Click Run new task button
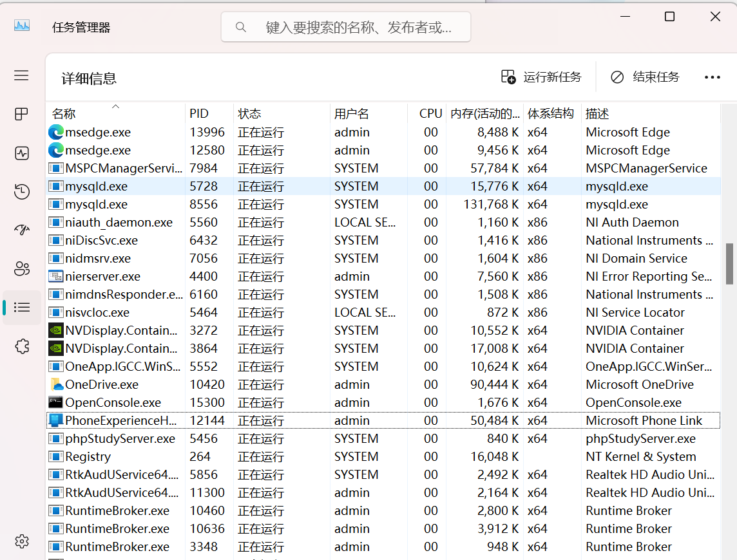 pos(541,77)
